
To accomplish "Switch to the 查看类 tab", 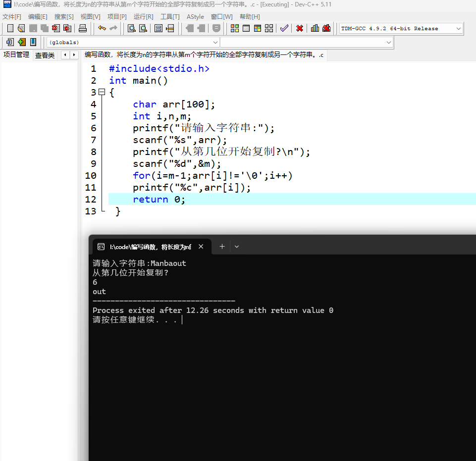I will 45,55.
